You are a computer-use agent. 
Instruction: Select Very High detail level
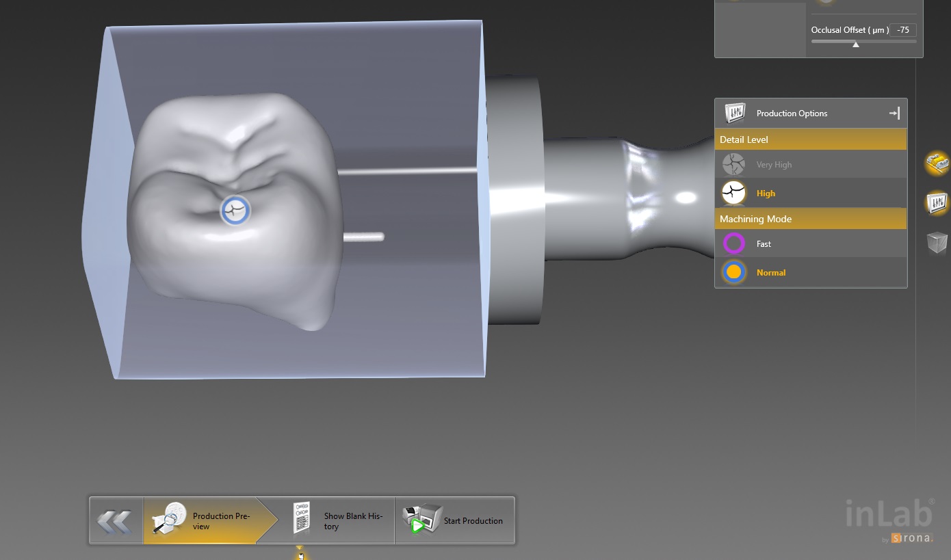click(x=774, y=165)
